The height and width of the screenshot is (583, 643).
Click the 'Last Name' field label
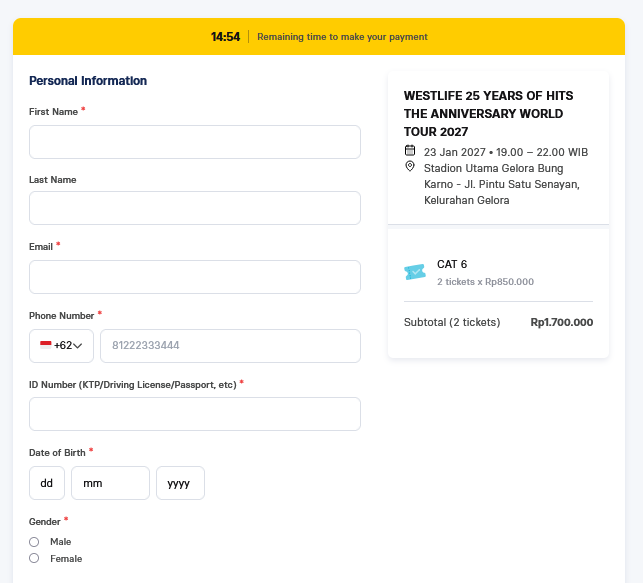[x=52, y=180]
